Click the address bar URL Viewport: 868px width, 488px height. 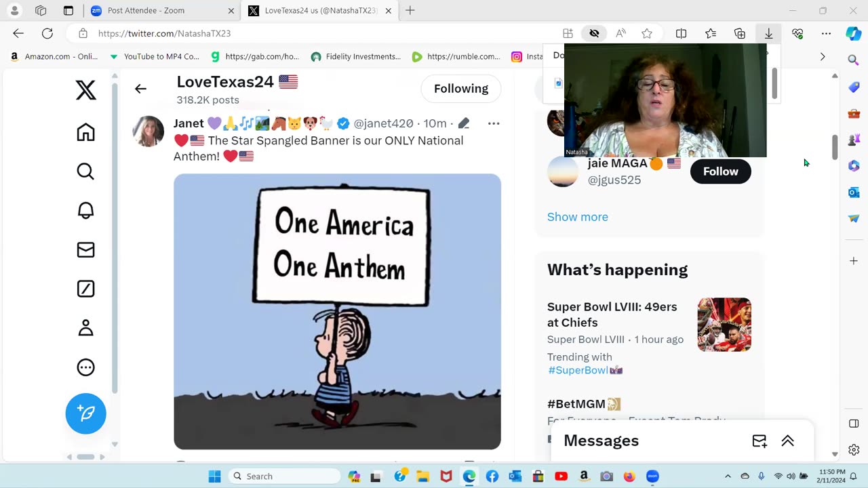click(x=165, y=33)
